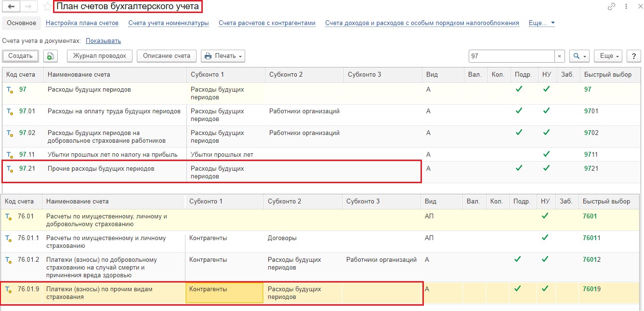Click the account icon in row 76.01.9
644x311 pixels.
click(x=8, y=289)
